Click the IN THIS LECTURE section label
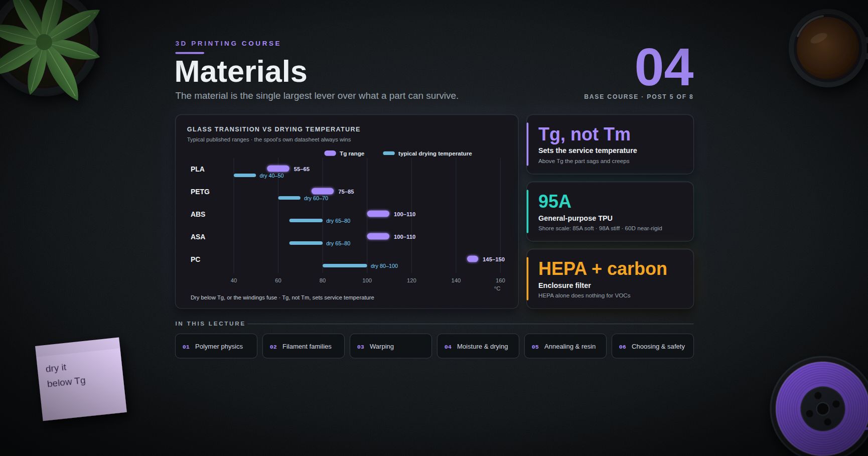This screenshot has height=456, width=868. coord(210,324)
